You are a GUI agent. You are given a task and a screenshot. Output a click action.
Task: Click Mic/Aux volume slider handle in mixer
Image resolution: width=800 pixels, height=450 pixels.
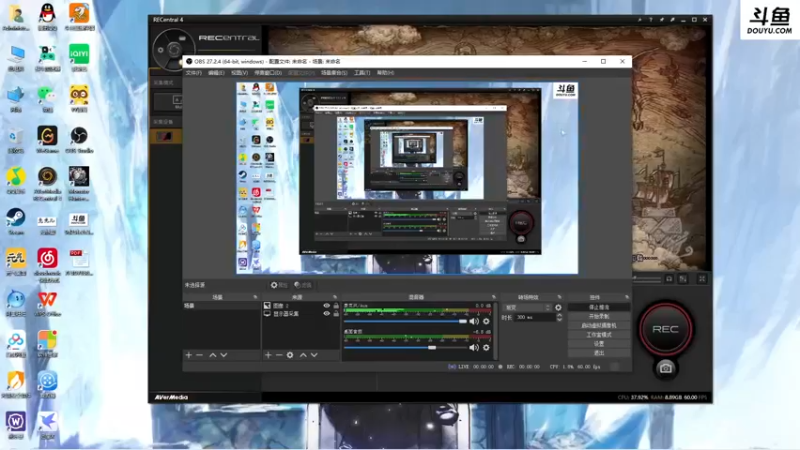pyautogui.click(x=463, y=321)
